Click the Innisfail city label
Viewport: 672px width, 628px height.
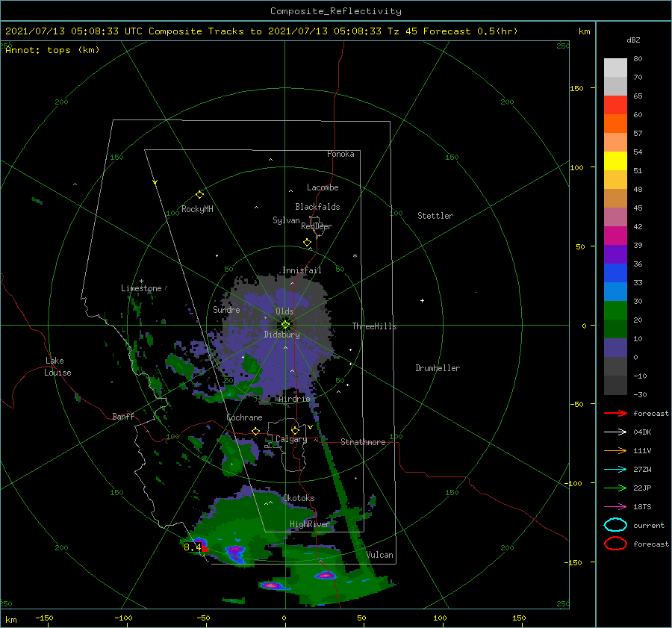302,270
